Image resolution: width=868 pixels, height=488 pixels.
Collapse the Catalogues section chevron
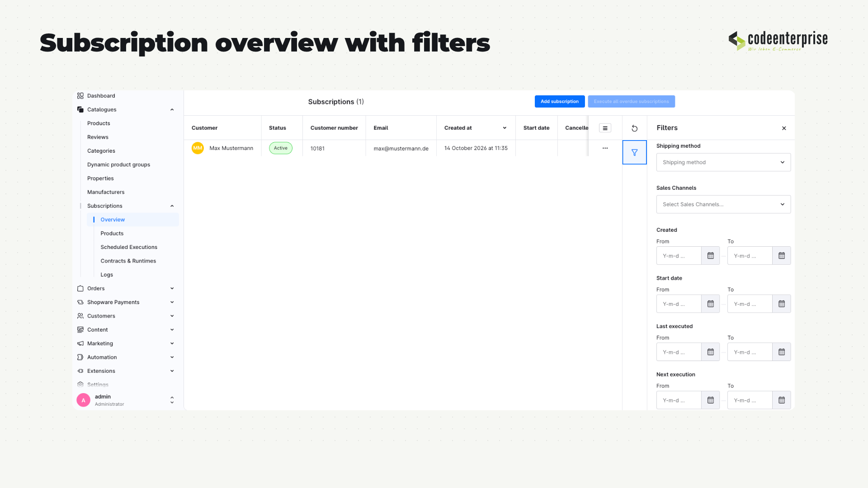172,110
